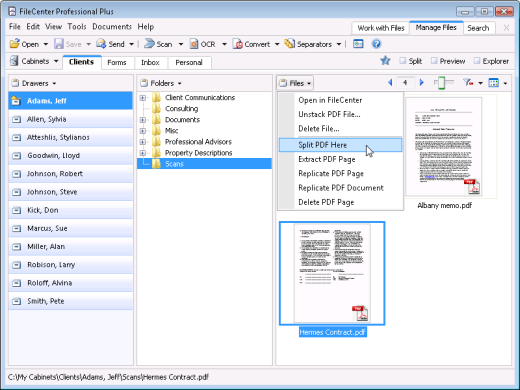Click the drawer icon for Allen, Sylvia
This screenshot has width=520, height=390.
coord(16,119)
